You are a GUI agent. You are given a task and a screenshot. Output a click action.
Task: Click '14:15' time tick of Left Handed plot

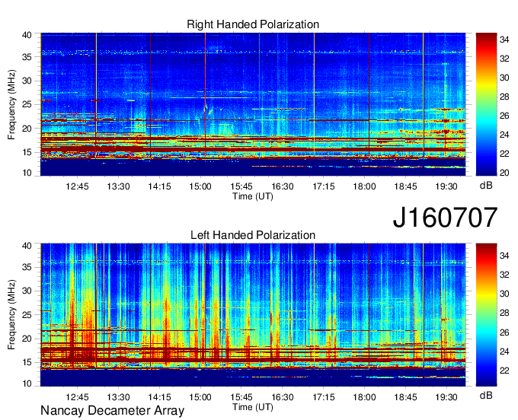(x=159, y=397)
